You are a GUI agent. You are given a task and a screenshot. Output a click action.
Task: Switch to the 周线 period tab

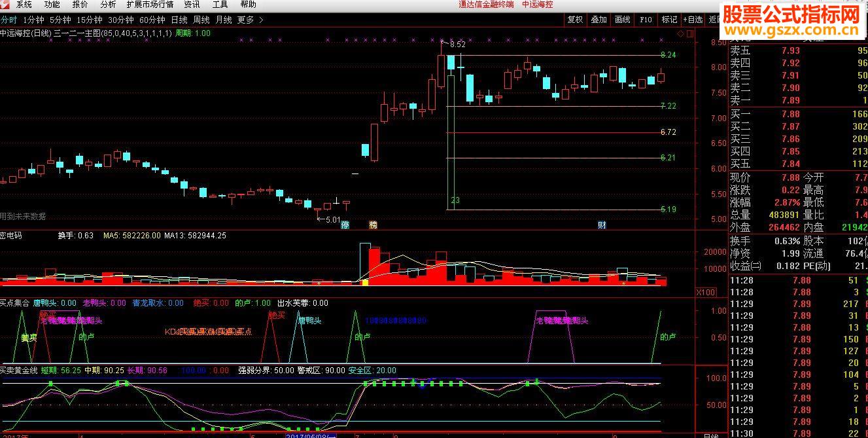201,20
